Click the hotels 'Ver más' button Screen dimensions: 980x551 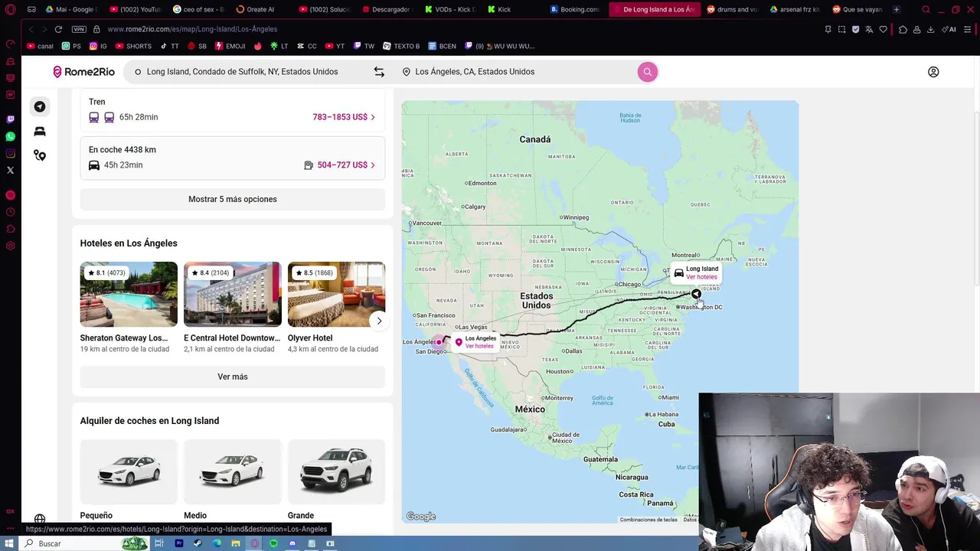click(233, 377)
